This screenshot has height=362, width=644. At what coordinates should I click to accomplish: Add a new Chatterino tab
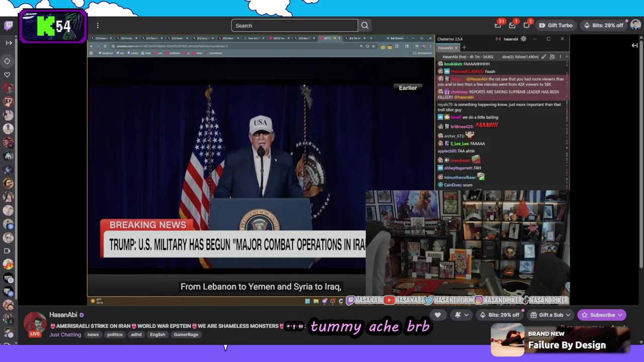tap(464, 48)
